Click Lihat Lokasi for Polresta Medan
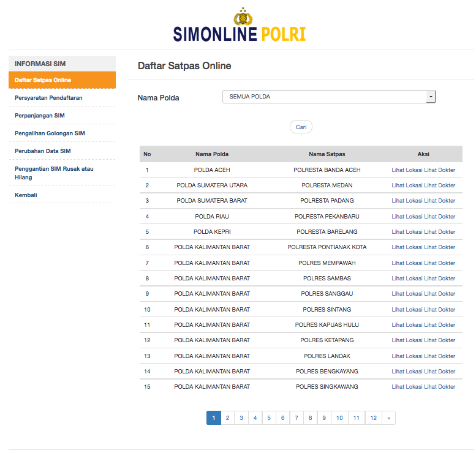The height and width of the screenshot is (453, 476). coord(407,185)
